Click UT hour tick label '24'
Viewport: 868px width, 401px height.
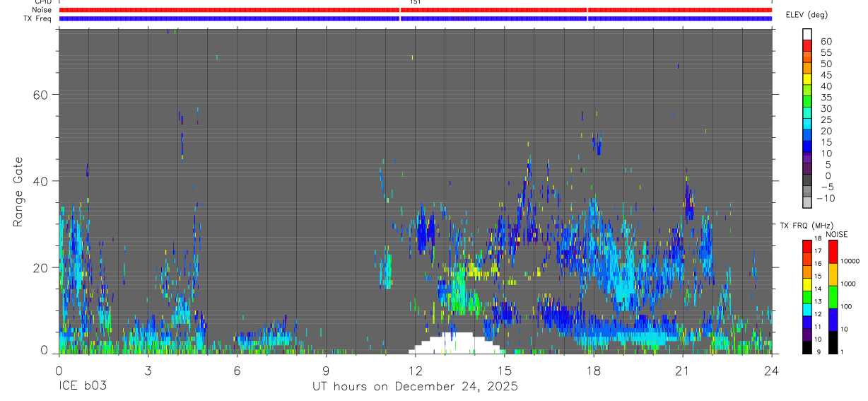tap(771, 371)
